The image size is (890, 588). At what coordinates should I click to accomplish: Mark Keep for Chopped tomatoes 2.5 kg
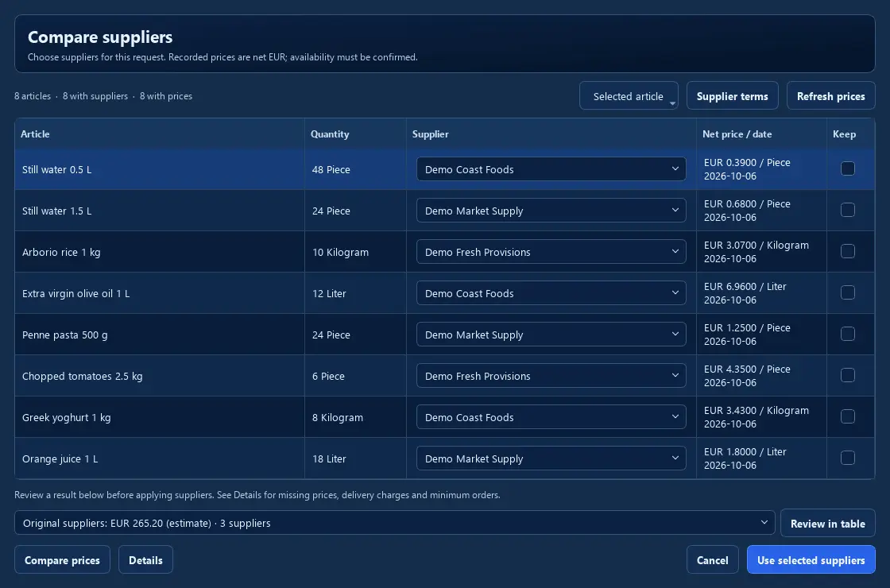[x=847, y=375]
